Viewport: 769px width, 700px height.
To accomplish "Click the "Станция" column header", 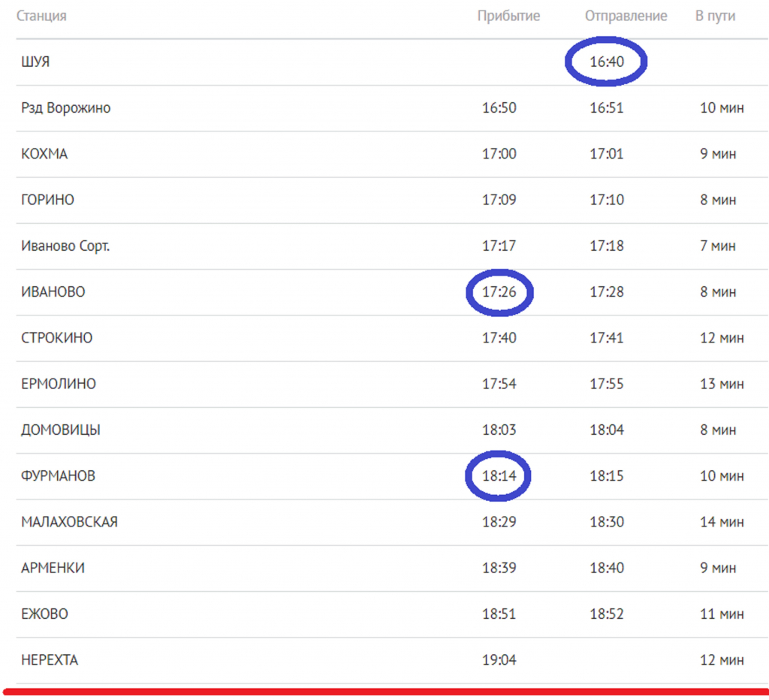I will (41, 17).
